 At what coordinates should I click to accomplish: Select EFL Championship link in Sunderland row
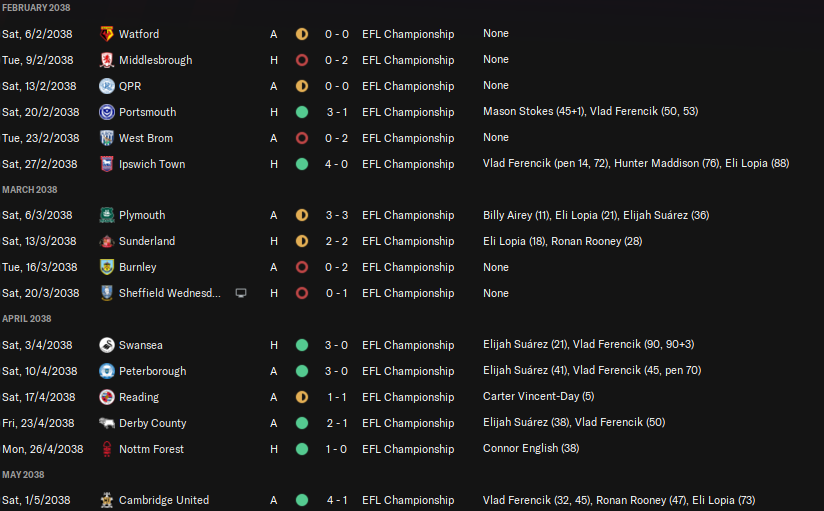[x=408, y=241]
